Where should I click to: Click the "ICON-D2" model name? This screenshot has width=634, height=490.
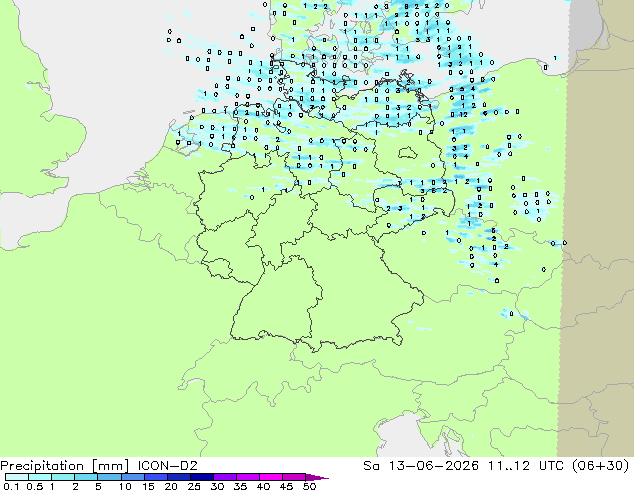pos(167,466)
